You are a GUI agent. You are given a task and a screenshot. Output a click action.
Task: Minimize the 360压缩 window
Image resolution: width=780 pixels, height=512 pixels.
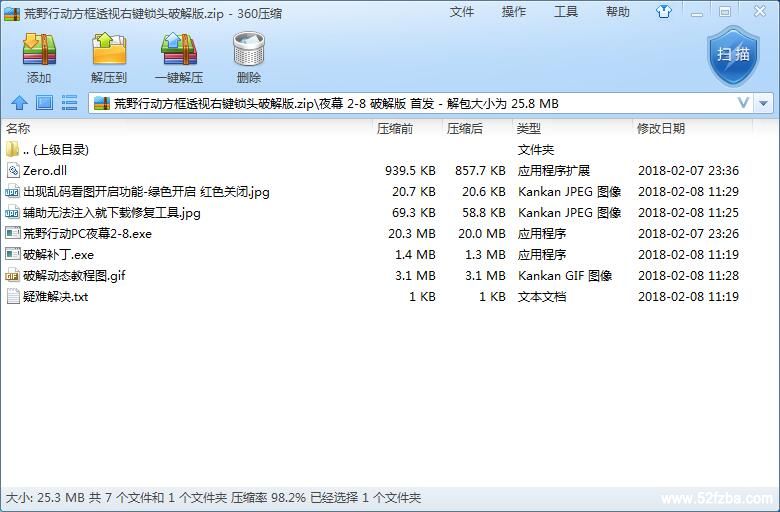point(696,12)
